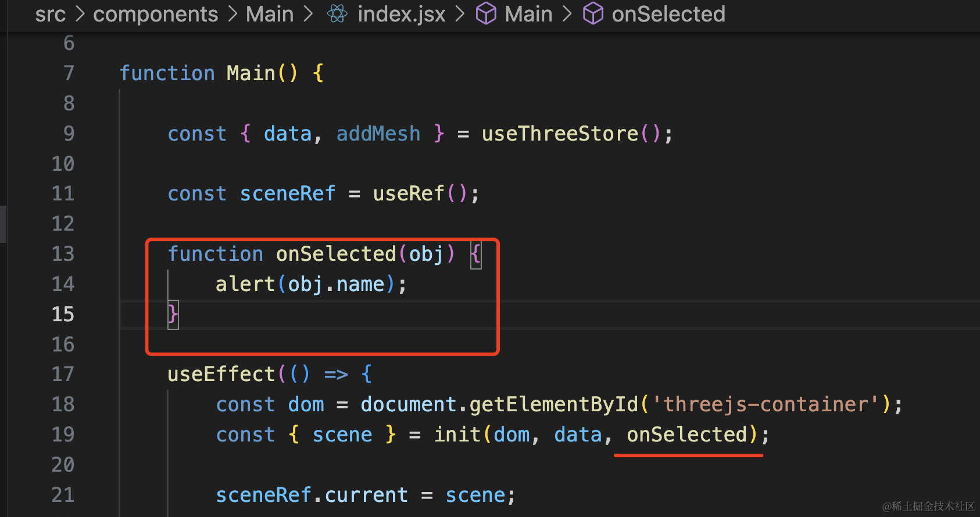Click the 'init' call on line 19

(457, 435)
